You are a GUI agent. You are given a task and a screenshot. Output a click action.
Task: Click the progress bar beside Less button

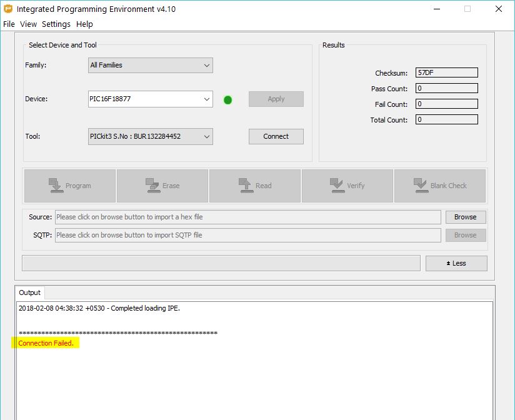221,263
